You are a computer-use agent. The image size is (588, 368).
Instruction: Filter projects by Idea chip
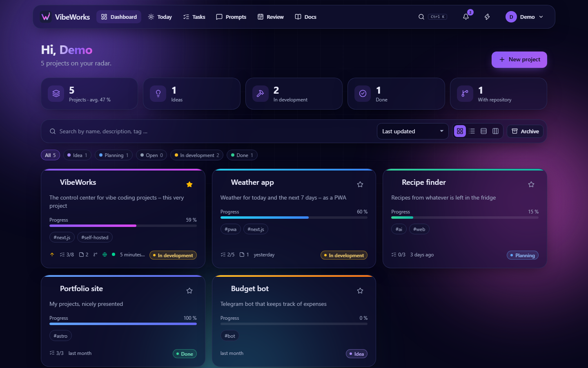[77, 155]
